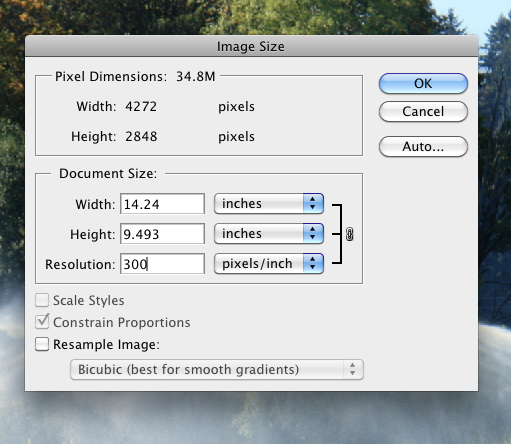Confirm with the OK button

tap(423, 83)
